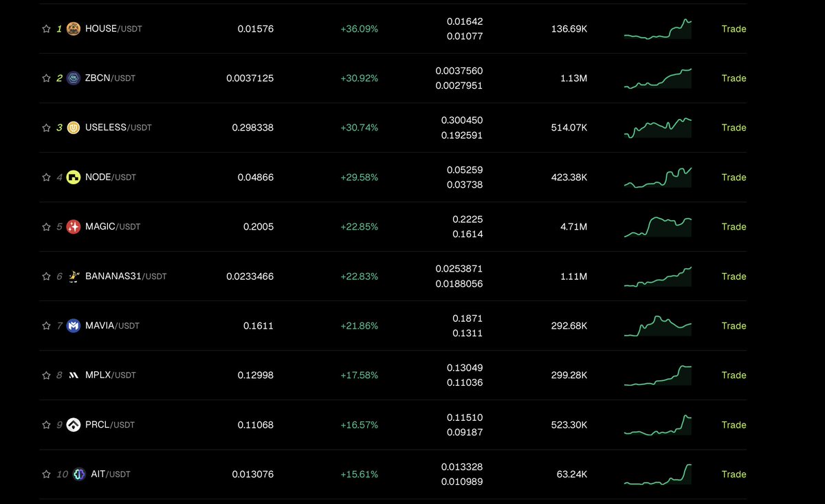Viewport: 825px width, 504px height.
Task: Click the USELESS coin logo icon
Action: tap(74, 128)
